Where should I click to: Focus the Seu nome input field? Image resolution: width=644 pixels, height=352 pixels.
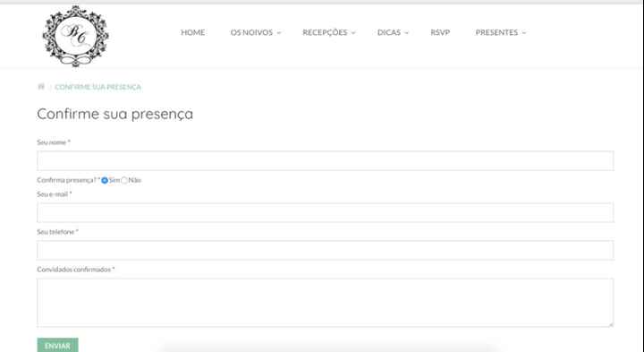pos(326,161)
